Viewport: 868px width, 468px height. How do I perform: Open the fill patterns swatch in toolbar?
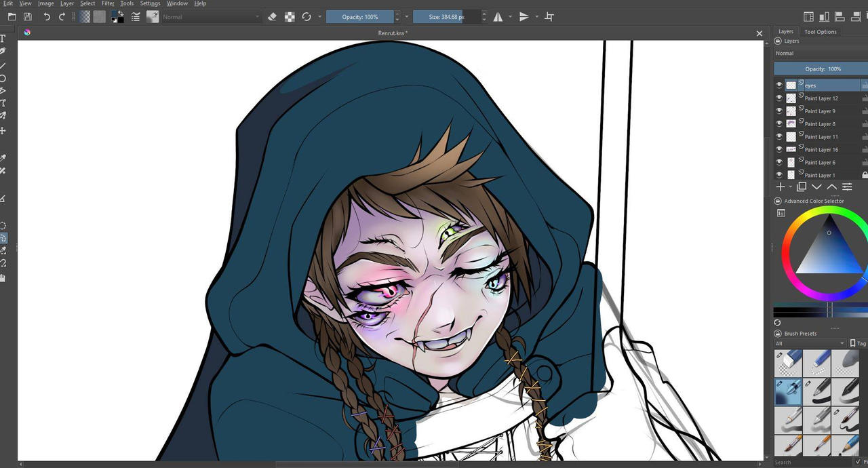point(100,17)
